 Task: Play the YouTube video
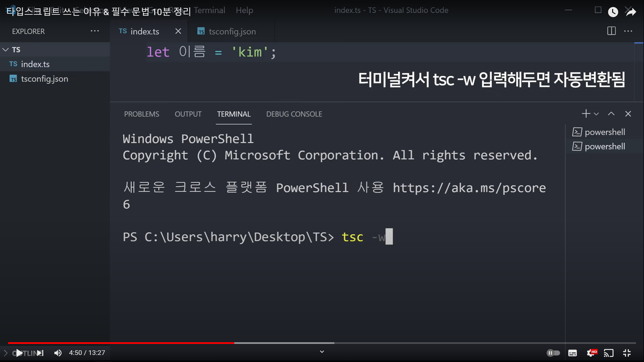point(19,353)
